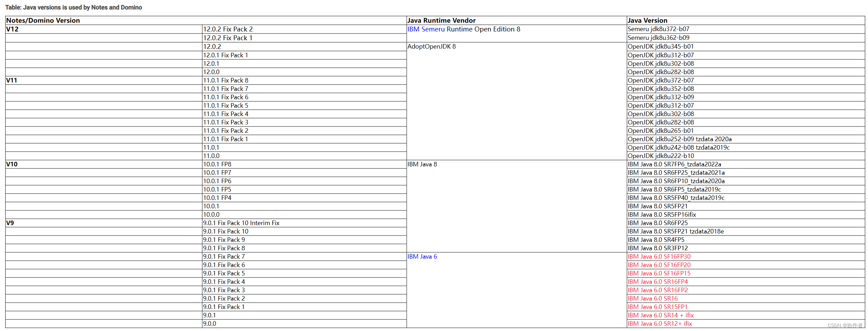Click the 10.0.1 FP7 cell

coord(304,173)
